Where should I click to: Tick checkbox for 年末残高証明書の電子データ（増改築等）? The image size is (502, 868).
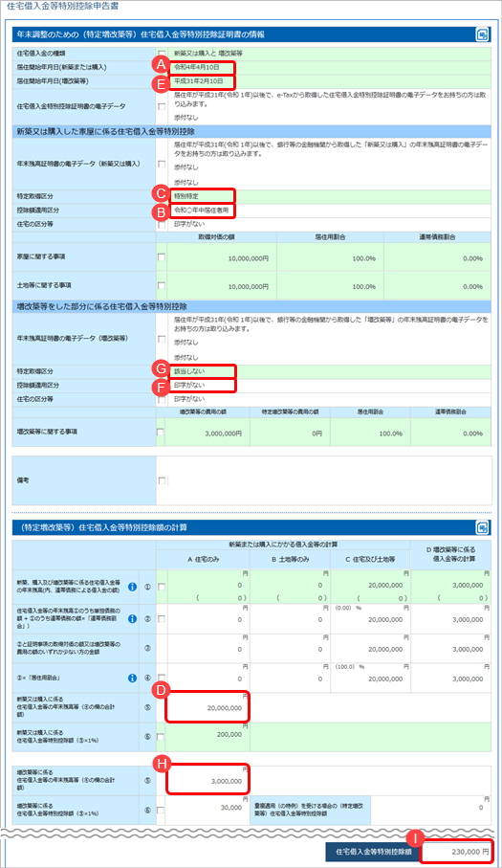click(162, 339)
